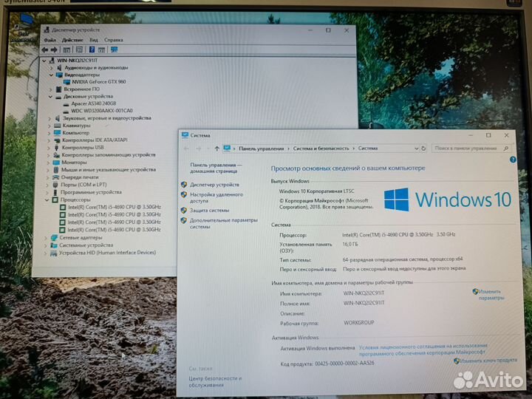Click the Система window title icon

click(x=185, y=135)
